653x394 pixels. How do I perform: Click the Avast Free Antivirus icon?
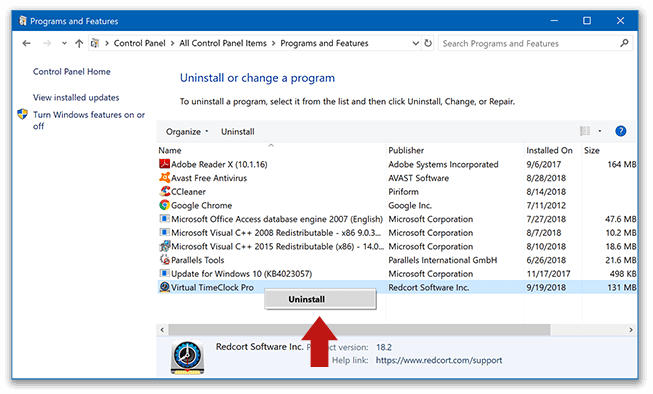pos(164,177)
